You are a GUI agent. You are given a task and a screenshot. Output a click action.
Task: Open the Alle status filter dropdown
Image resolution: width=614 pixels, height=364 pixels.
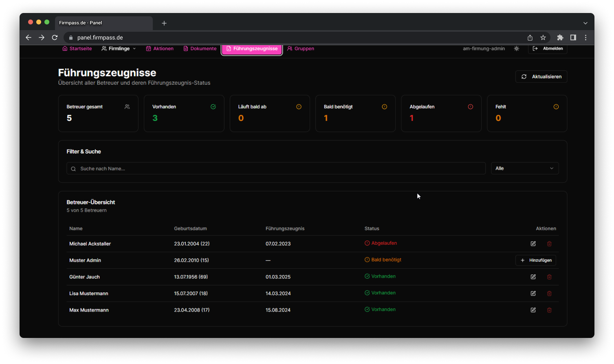pyautogui.click(x=525, y=168)
